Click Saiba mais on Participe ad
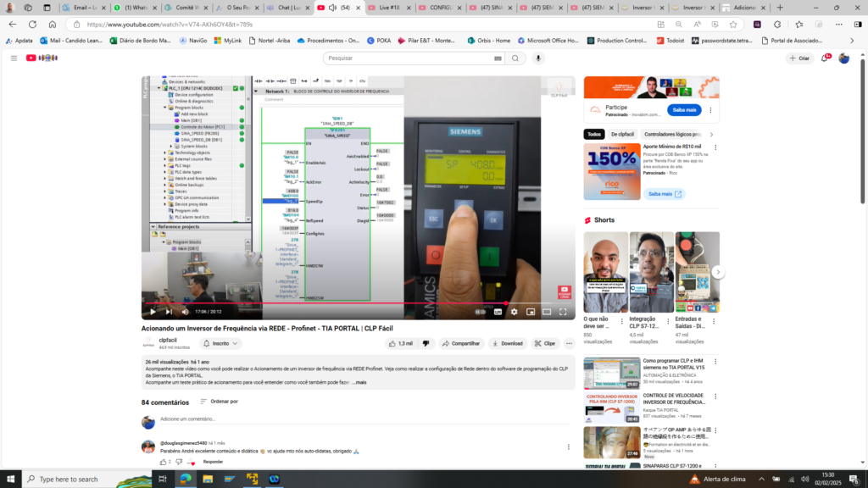The height and width of the screenshot is (488, 868). tap(684, 110)
